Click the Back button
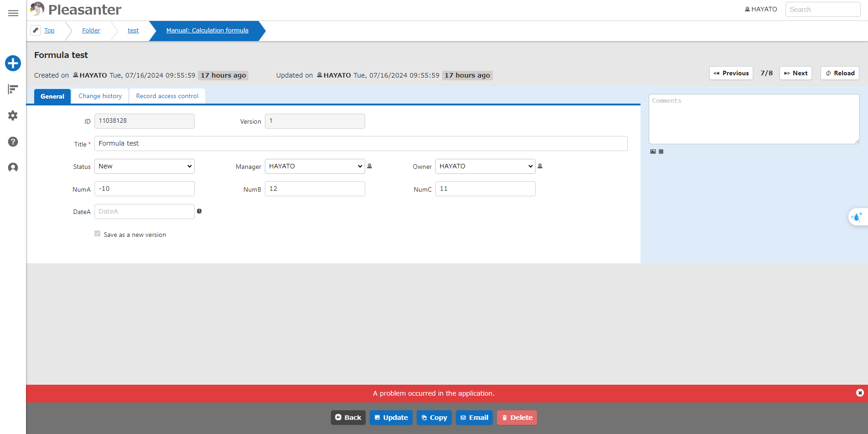 point(348,418)
